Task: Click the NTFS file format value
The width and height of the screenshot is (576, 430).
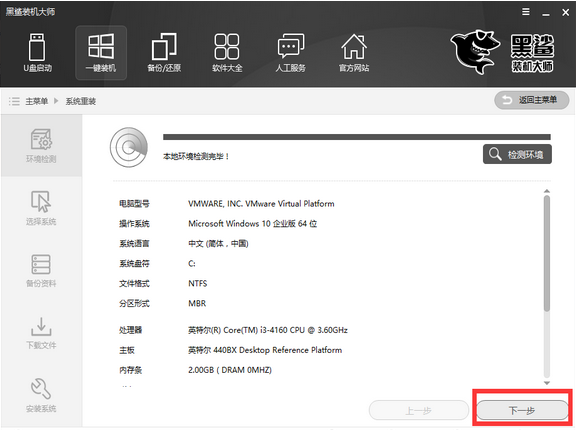Action: tap(198, 283)
